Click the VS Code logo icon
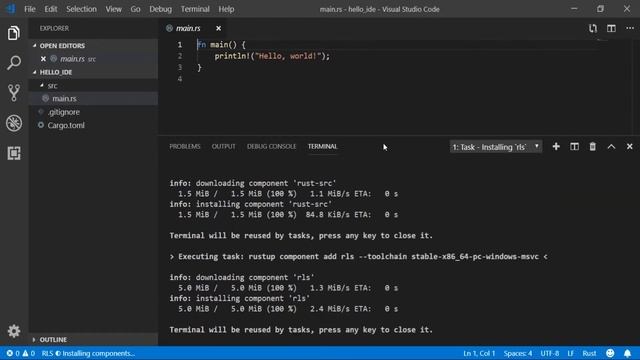This screenshot has height=360, width=640. click(11, 9)
